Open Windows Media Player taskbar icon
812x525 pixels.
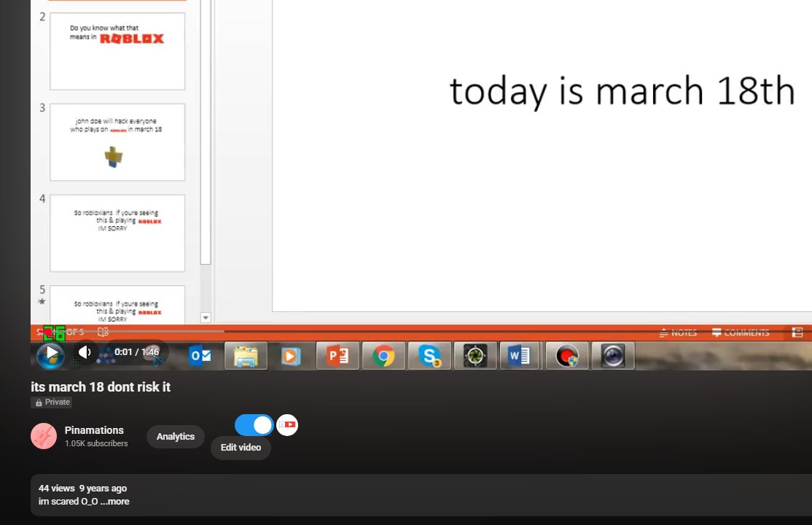click(291, 356)
